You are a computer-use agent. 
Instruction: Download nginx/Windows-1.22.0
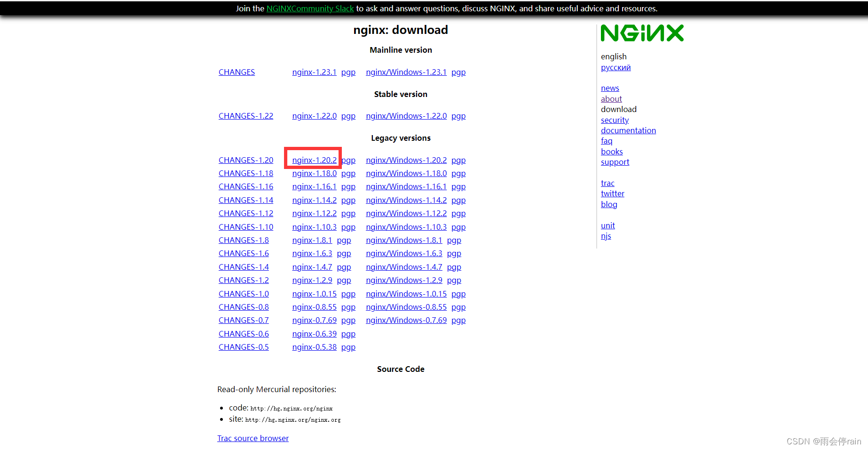click(406, 116)
